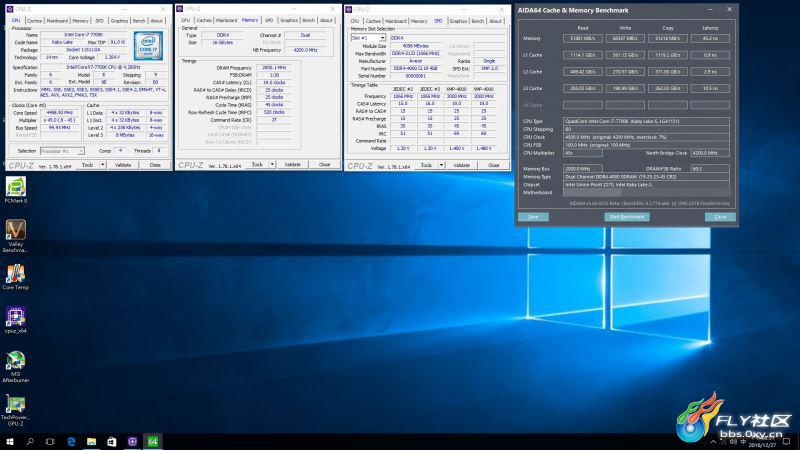The image size is (800, 450).
Task: Click the L3 Cache Latency result in AIDA64
Action: tap(710, 88)
